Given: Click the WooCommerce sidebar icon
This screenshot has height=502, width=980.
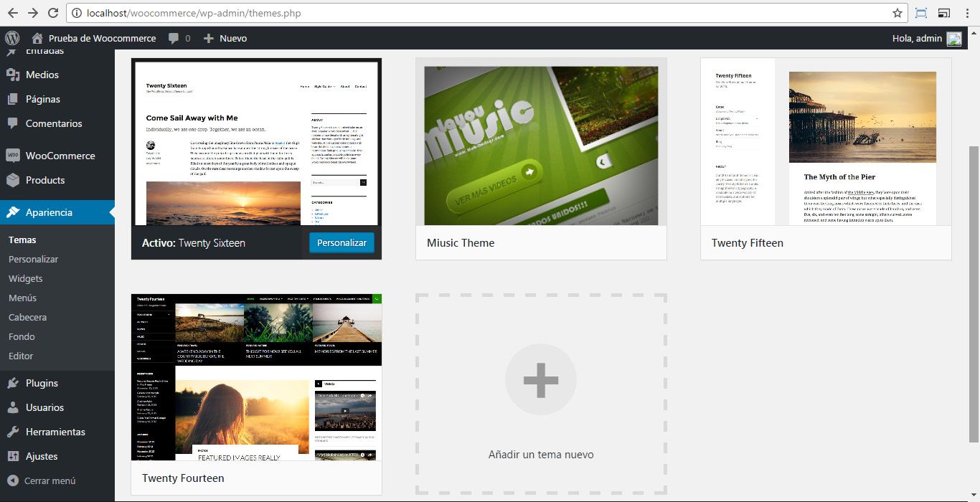Looking at the screenshot, I should (12, 156).
